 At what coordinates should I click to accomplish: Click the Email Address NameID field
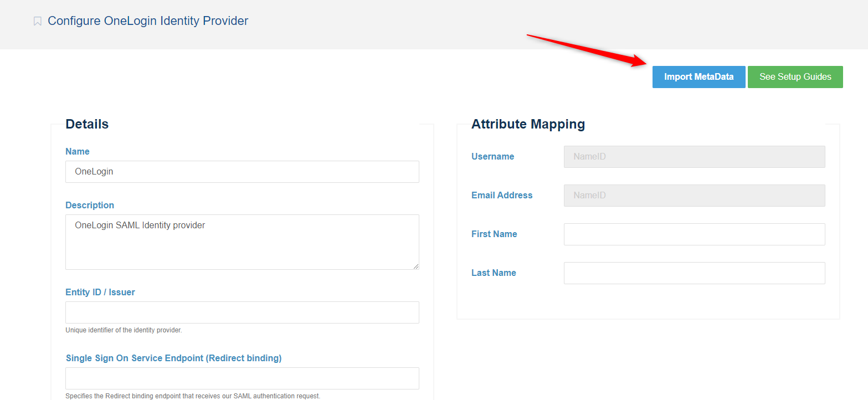point(694,196)
